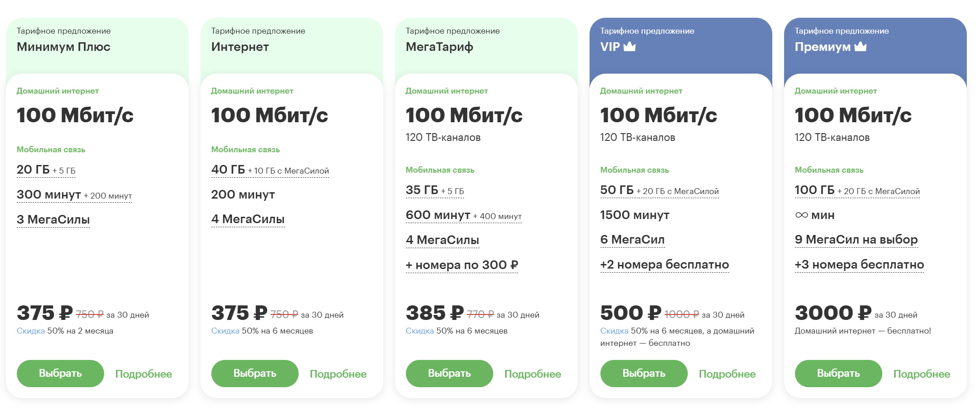980x409 pixels.
Task: Open the Скидка link under Интернет price
Action: pyautogui.click(x=225, y=331)
